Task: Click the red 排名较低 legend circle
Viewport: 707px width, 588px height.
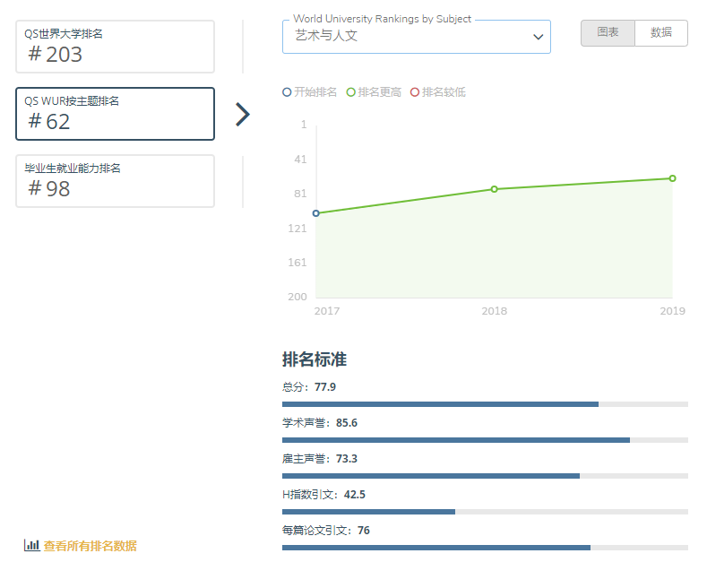Action: click(x=414, y=92)
